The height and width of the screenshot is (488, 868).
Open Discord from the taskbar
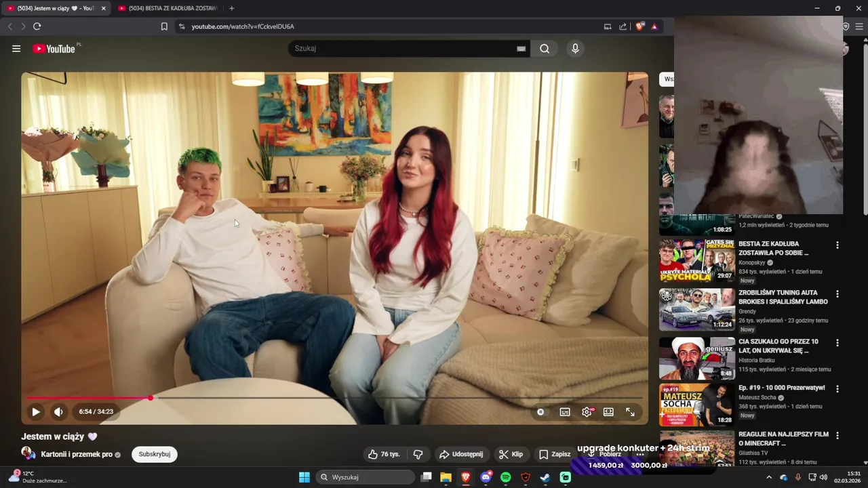point(486,477)
